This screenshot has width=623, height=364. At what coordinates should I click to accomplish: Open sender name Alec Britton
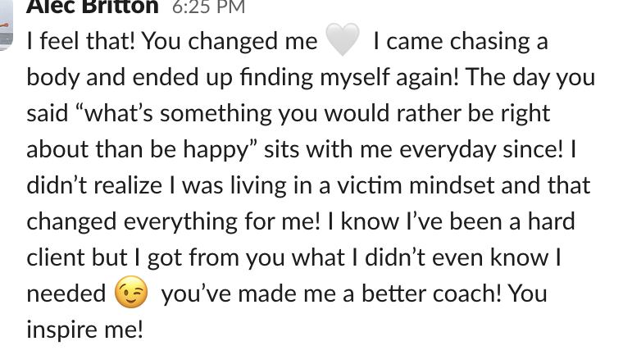click(93, 7)
